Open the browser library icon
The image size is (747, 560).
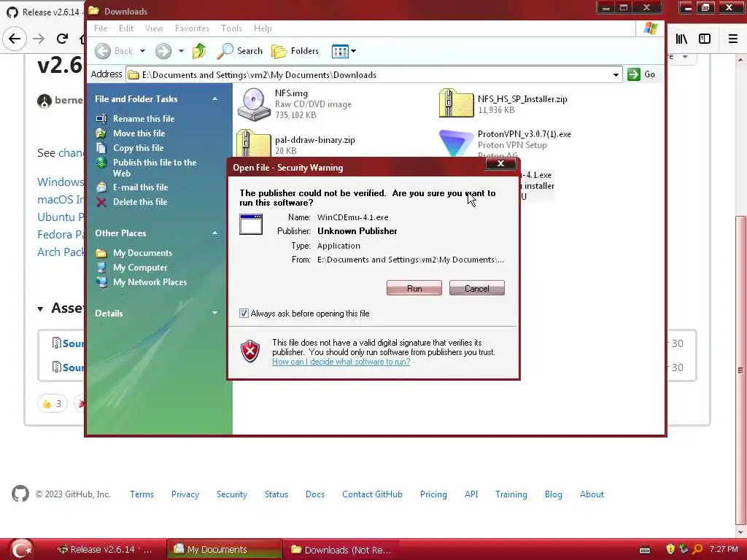(x=681, y=39)
